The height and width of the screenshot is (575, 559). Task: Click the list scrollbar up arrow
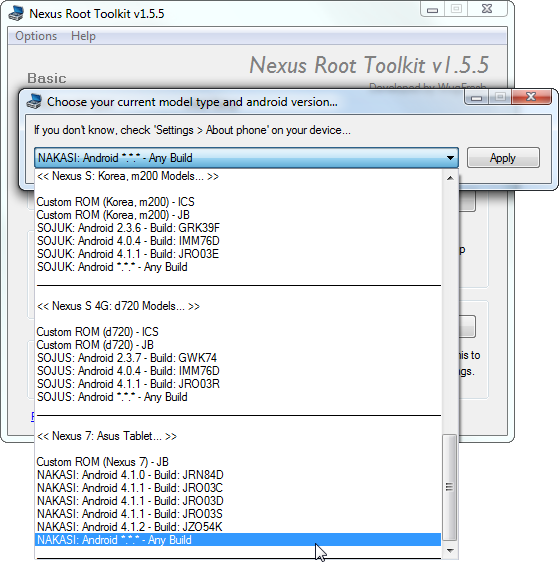point(450,178)
